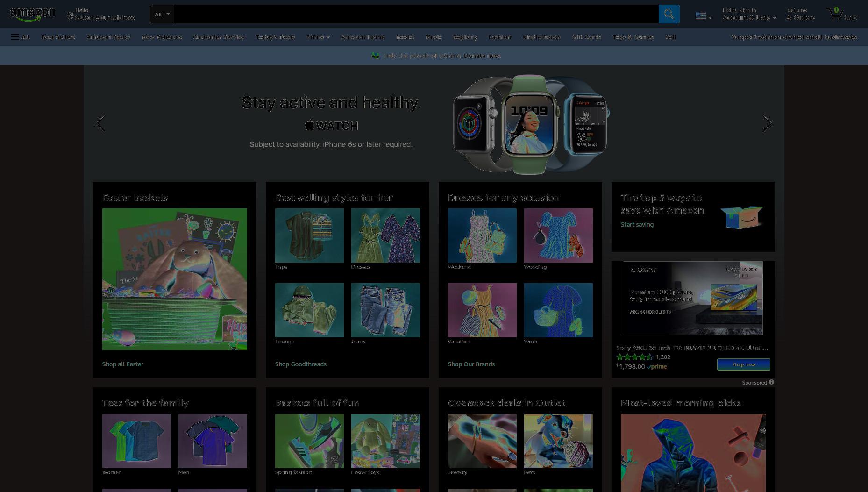Open the Jewelry outlet thumbnail

point(482,441)
